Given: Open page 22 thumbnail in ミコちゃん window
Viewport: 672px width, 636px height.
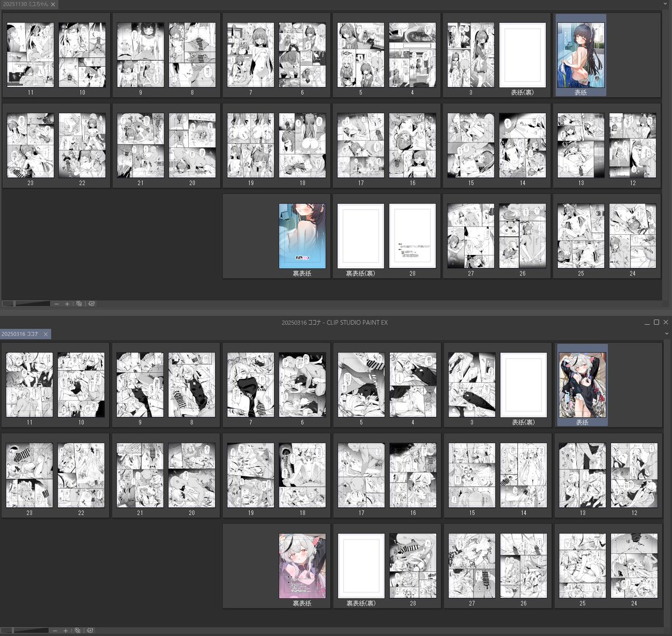Looking at the screenshot, I should pyautogui.click(x=82, y=146).
